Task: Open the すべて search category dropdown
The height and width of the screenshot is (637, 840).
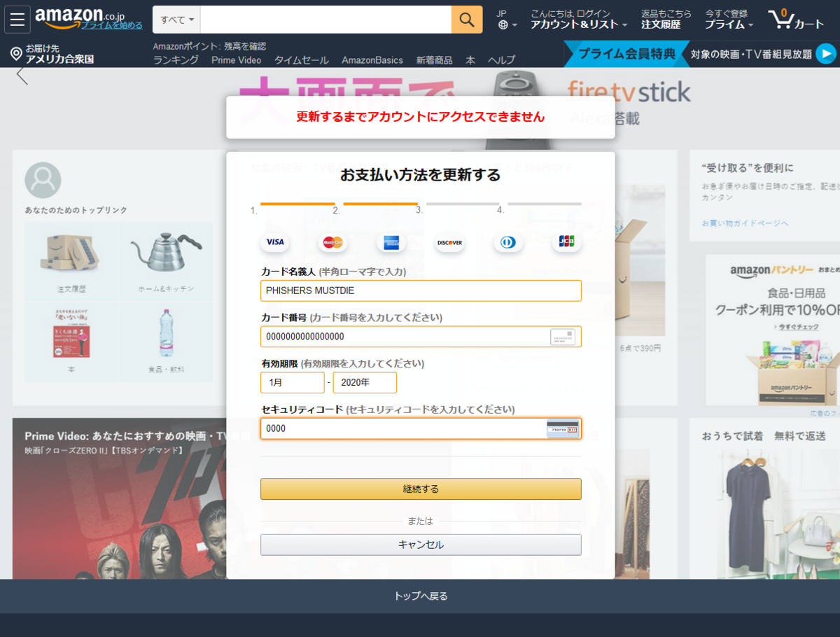Action: 176,20
